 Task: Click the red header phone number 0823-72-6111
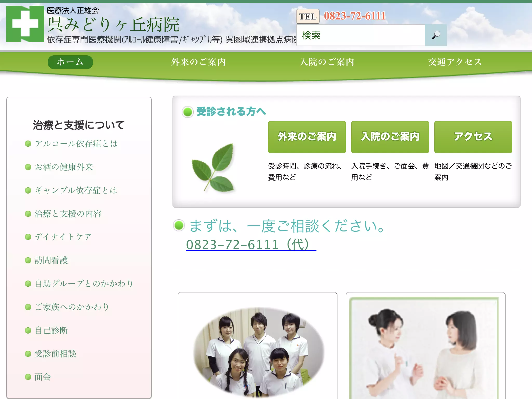(355, 16)
